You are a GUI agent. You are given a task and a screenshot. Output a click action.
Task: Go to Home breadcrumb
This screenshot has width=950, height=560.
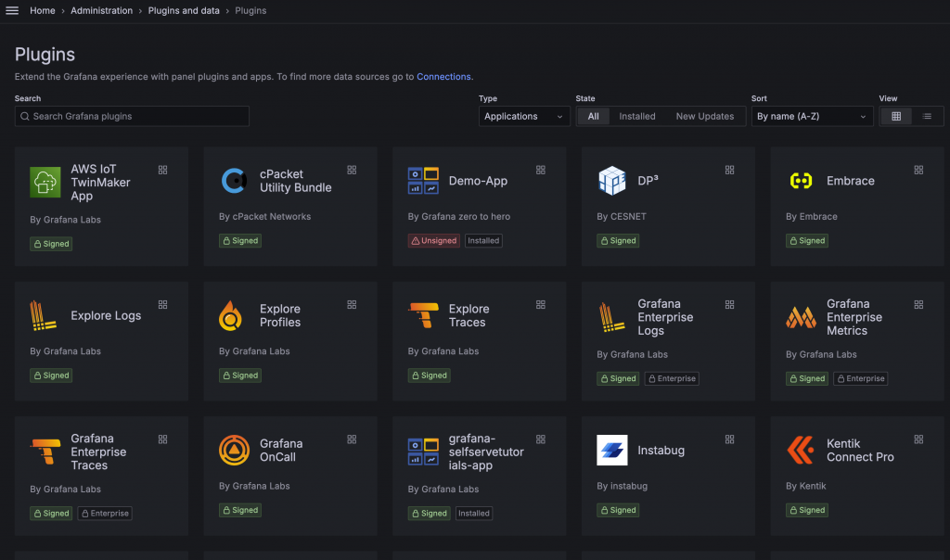point(43,10)
